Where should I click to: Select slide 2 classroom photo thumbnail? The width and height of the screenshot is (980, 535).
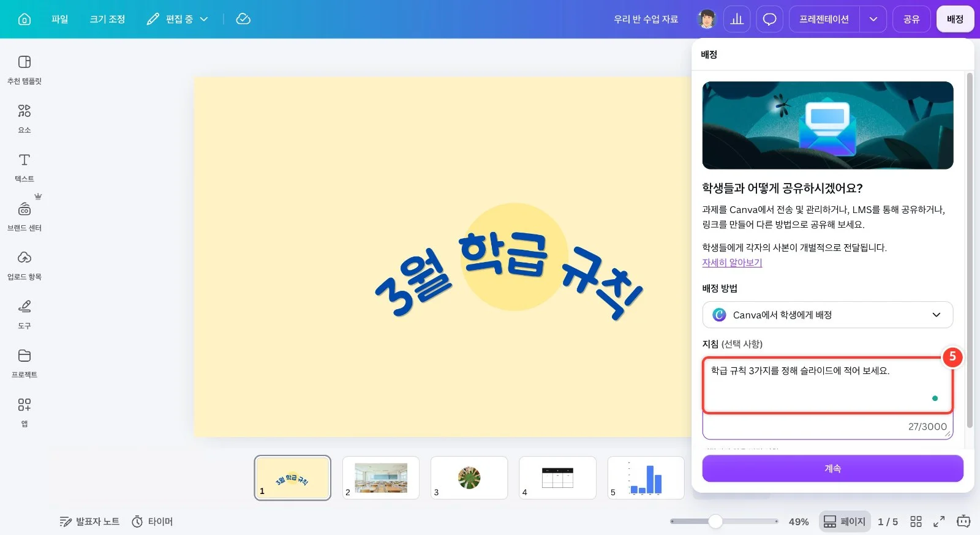click(x=381, y=477)
